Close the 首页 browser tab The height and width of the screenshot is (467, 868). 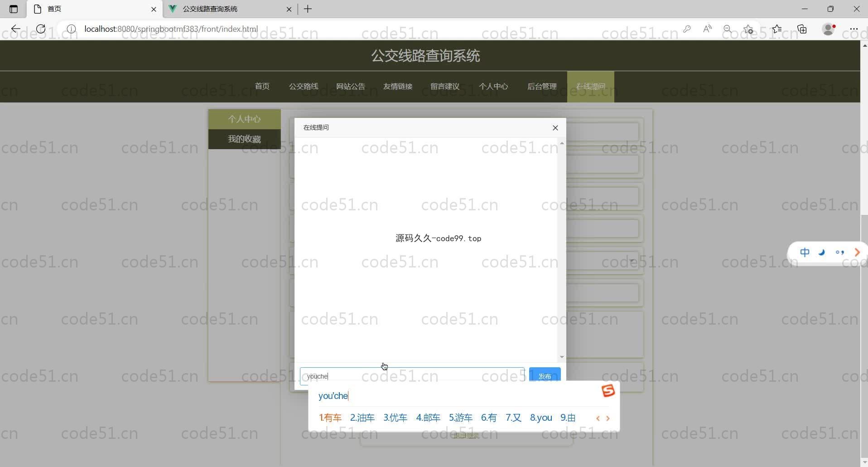click(x=154, y=9)
